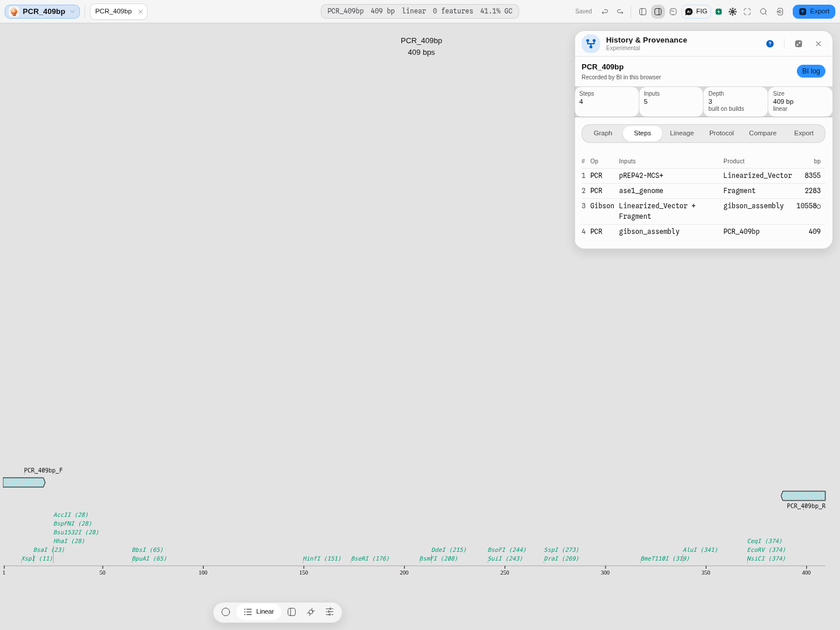840x630 pixels.
Task: Switch to circular map view icon
Action: coord(226,612)
